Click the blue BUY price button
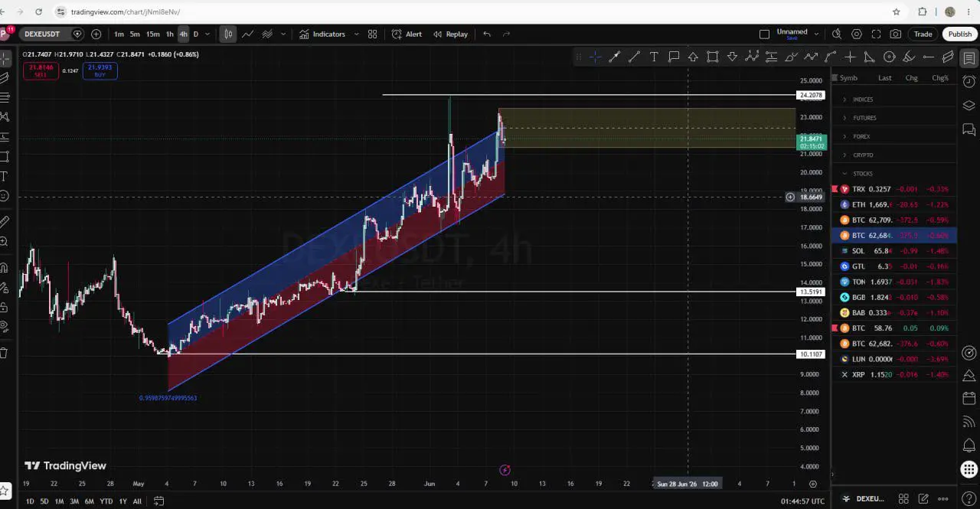The image size is (980, 509). (100, 70)
